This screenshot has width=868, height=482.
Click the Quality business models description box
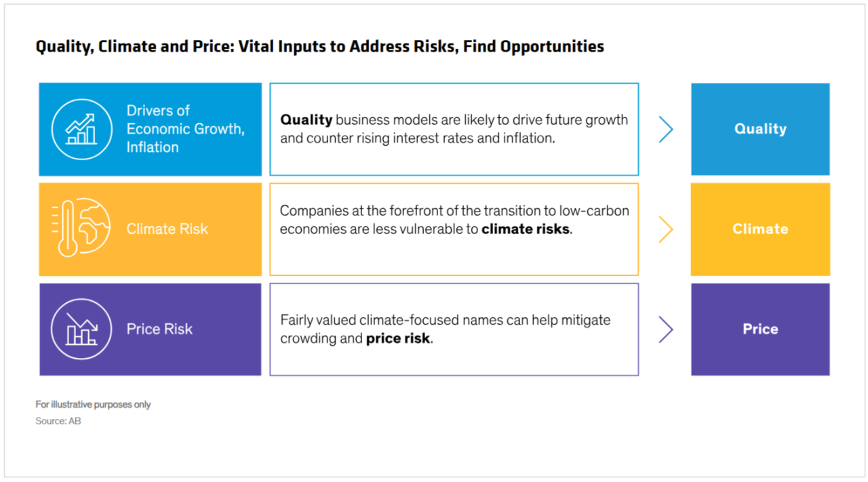pyautogui.click(x=454, y=129)
